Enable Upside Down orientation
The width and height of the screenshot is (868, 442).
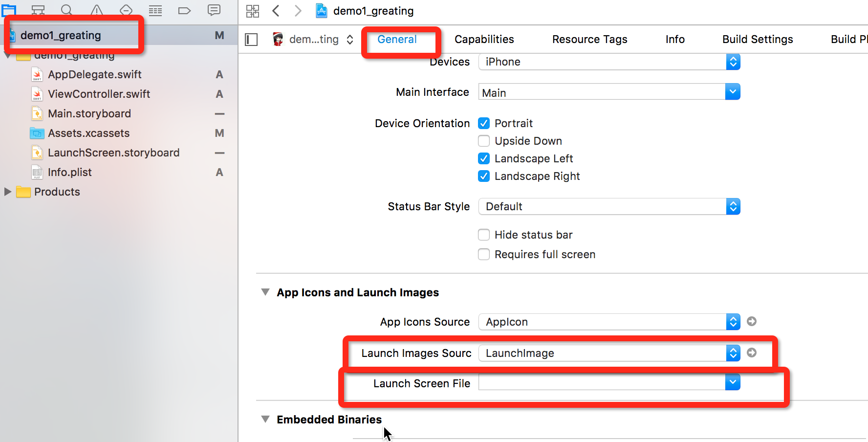(484, 141)
